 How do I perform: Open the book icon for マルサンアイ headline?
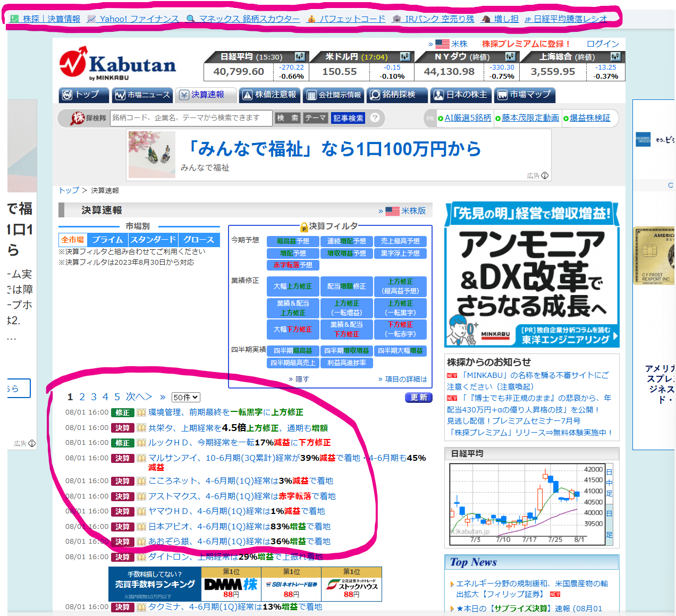click(141, 458)
